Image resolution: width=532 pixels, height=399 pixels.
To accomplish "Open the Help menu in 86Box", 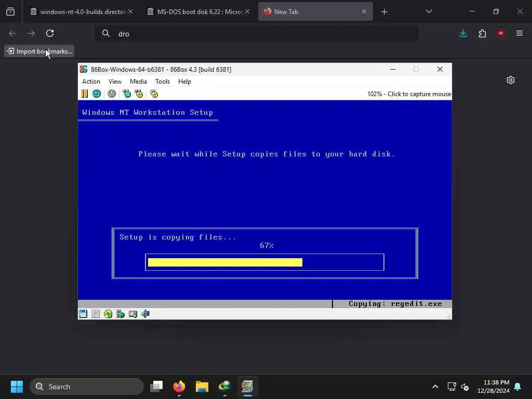I will [184, 82].
